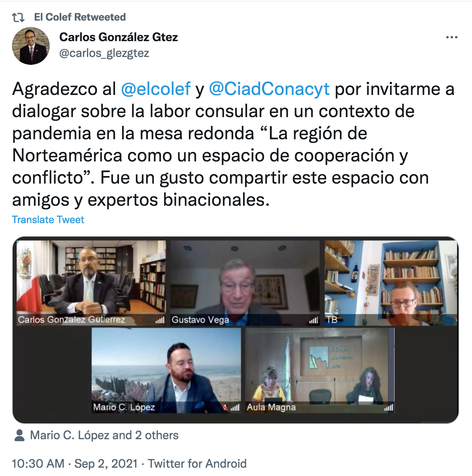Open the El Colef Retweeted label
Image resolution: width=472 pixels, height=476 pixels.
[80, 17]
